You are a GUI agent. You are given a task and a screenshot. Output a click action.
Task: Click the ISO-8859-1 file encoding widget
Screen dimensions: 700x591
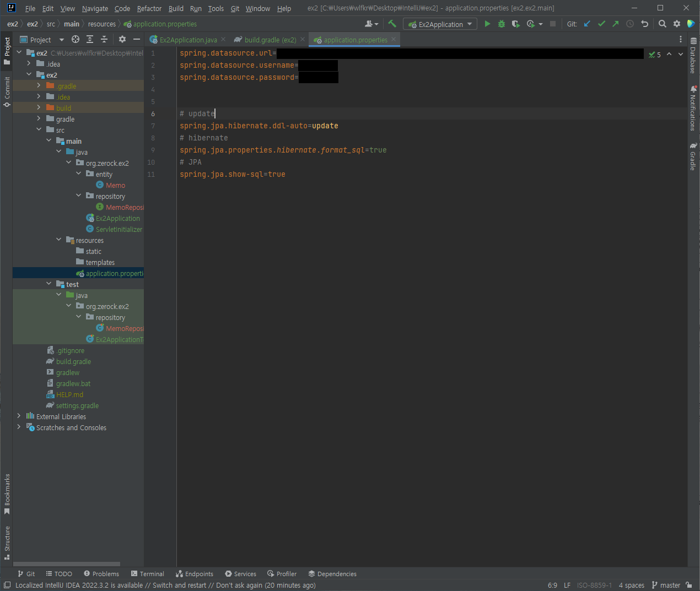pyautogui.click(x=594, y=585)
